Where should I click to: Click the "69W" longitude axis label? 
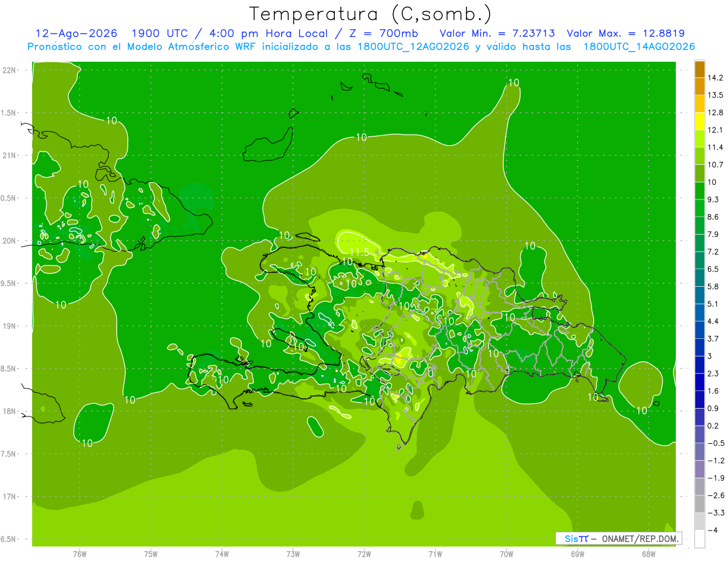578,554
